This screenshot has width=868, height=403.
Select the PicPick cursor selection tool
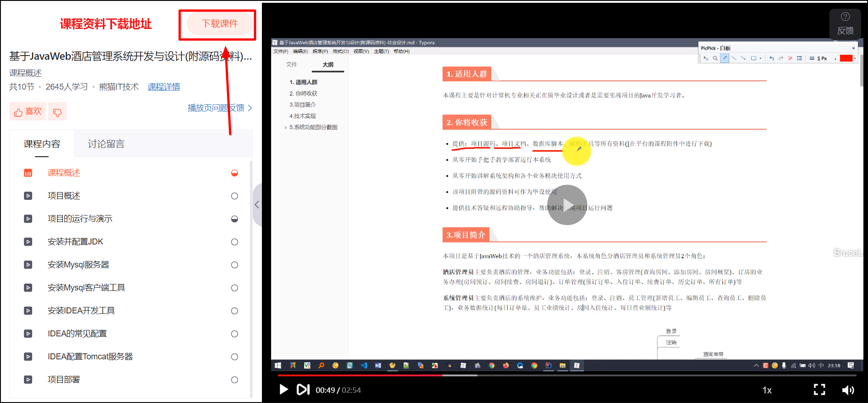point(706,58)
